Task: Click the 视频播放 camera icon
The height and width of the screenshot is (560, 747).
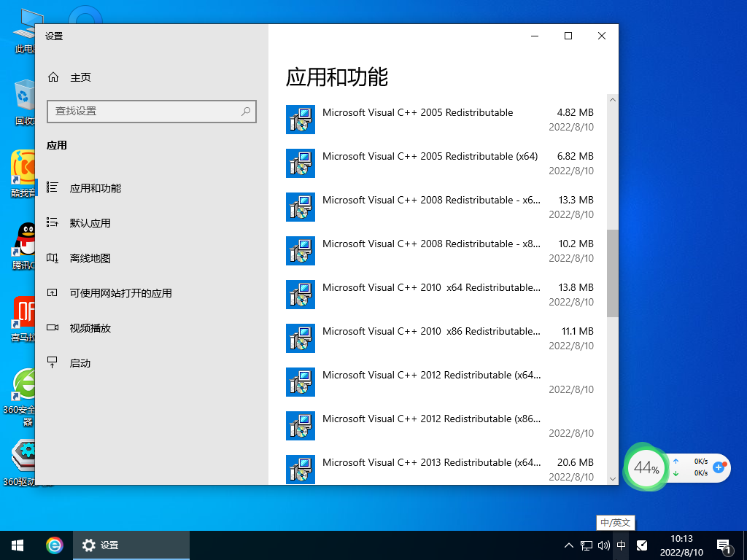Action: [x=53, y=327]
